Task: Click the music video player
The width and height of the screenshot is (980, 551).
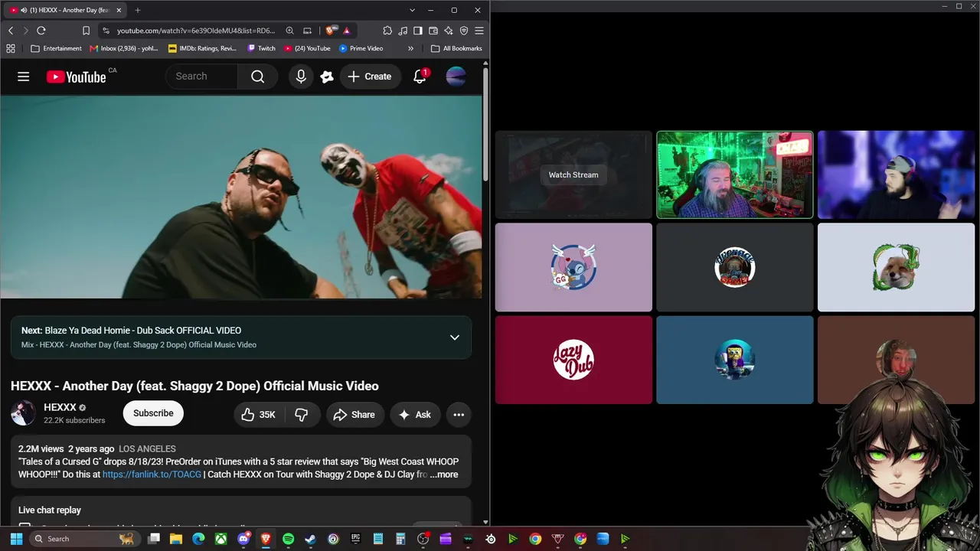Action: tap(241, 197)
